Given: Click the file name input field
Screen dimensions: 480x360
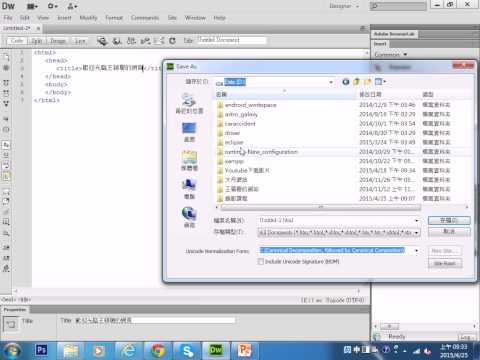Looking at the screenshot, I should (x=335, y=220).
